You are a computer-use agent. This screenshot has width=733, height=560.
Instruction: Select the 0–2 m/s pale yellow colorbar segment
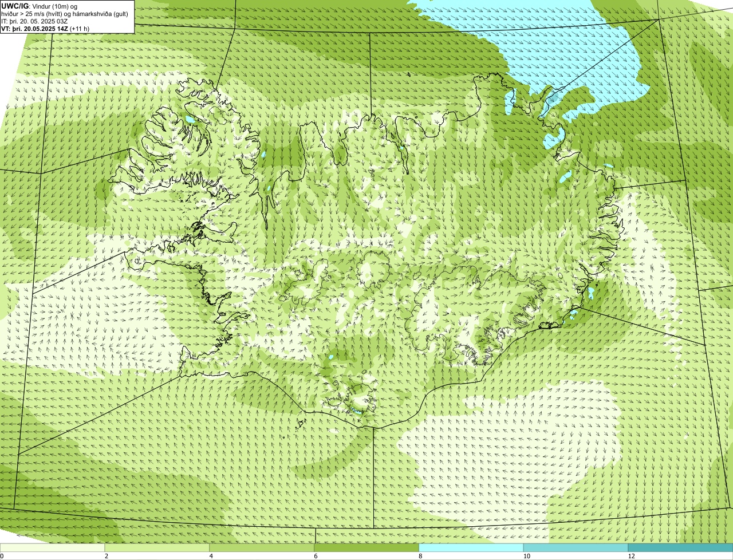[x=53, y=547]
